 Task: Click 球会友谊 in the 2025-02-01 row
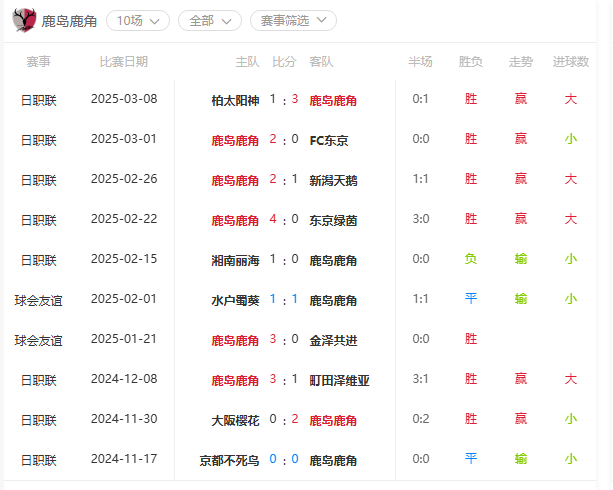38,301
